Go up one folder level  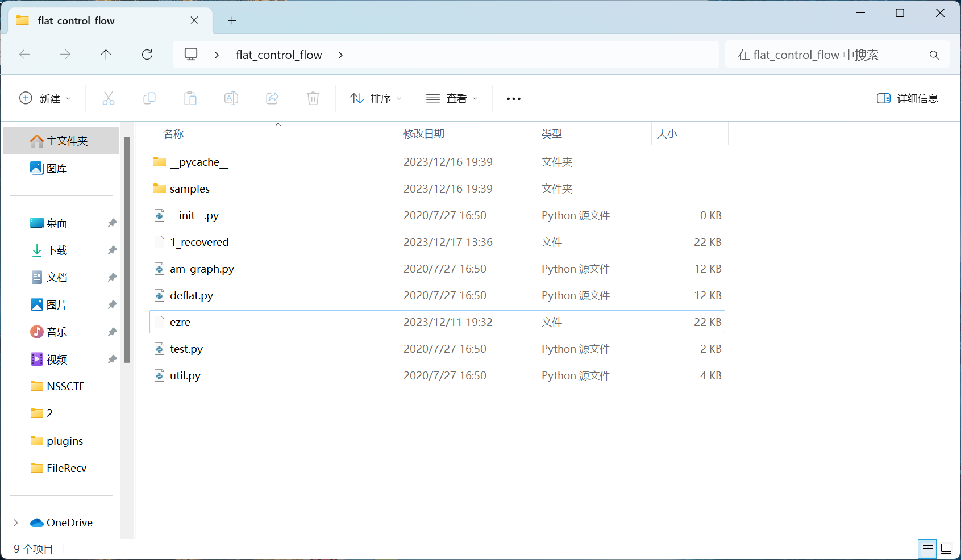[106, 55]
